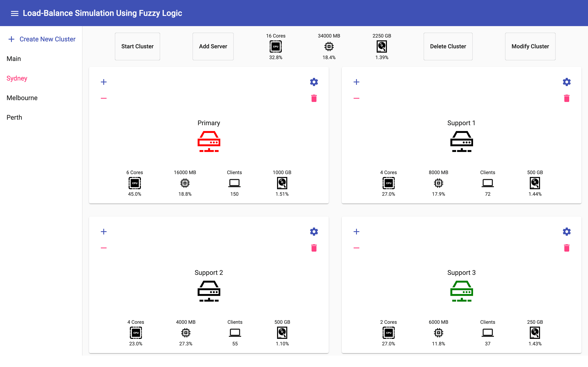This screenshot has width=588, height=367.
Task: Click minus icon on Support 3 card
Action: 356,248
